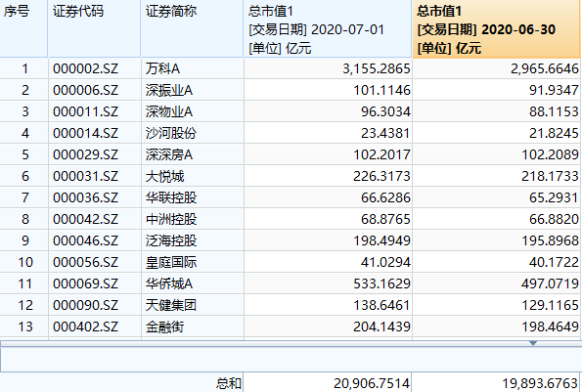This screenshot has width=582, height=392.
Task: Select the highlighted 总市值1 2020-06-30 column header
Action: 496,28
